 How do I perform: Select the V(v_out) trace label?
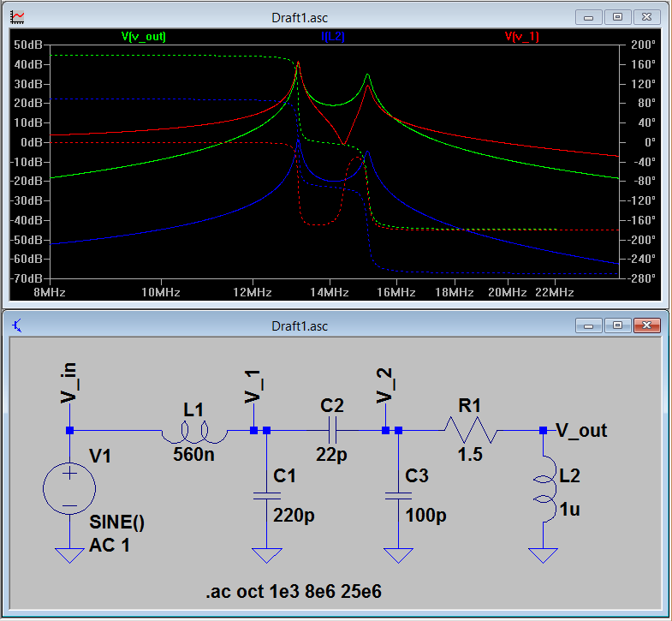(144, 37)
